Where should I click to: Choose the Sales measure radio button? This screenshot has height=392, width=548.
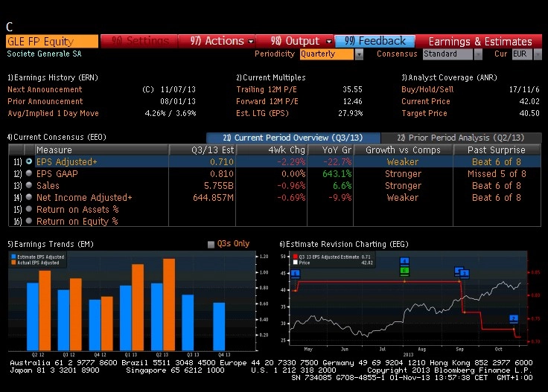tap(29, 185)
